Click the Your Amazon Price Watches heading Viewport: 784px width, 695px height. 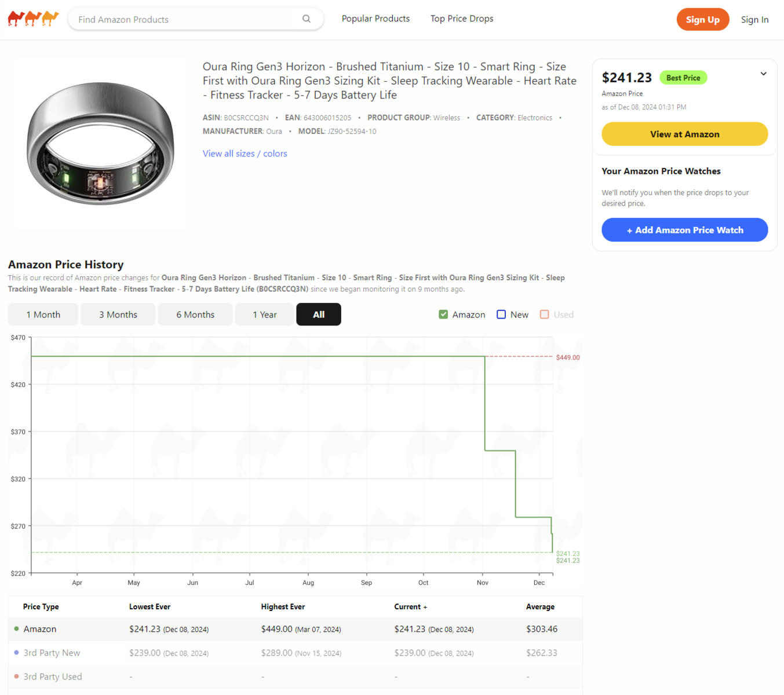[661, 171]
